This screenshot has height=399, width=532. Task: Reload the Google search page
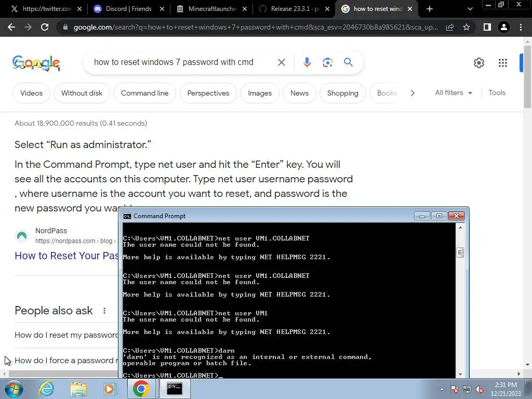coord(45,27)
